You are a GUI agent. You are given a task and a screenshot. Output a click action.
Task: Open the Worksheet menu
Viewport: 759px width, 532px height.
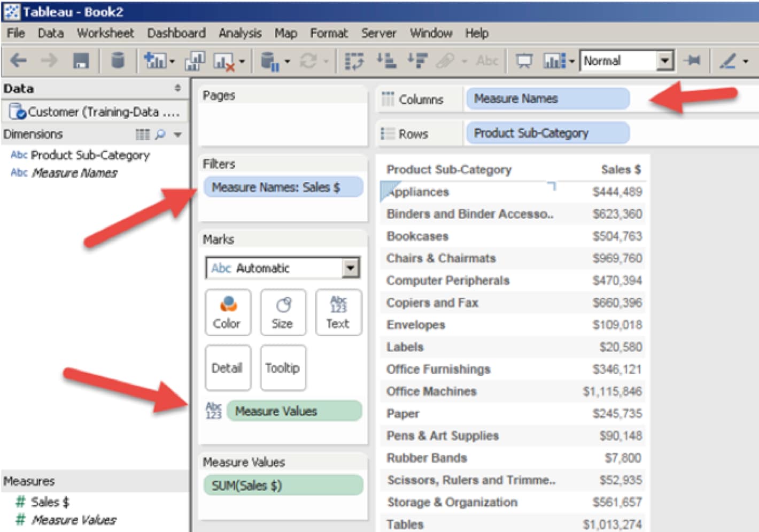[105, 33]
